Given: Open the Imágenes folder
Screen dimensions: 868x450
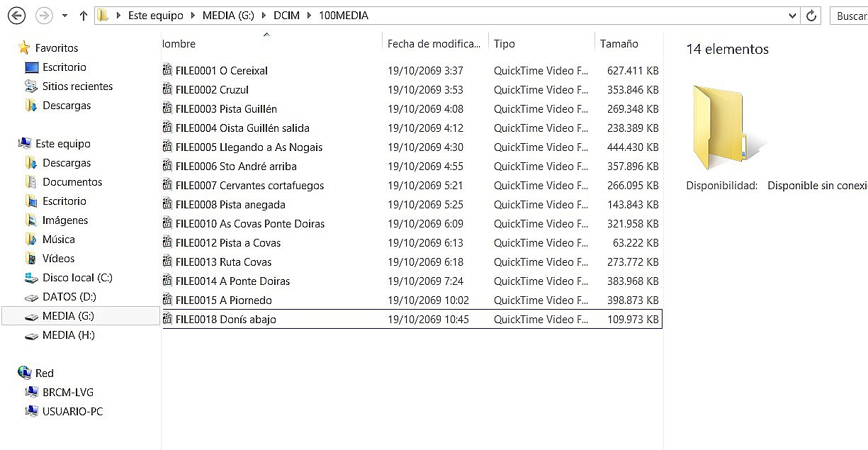Looking at the screenshot, I should pos(64,220).
